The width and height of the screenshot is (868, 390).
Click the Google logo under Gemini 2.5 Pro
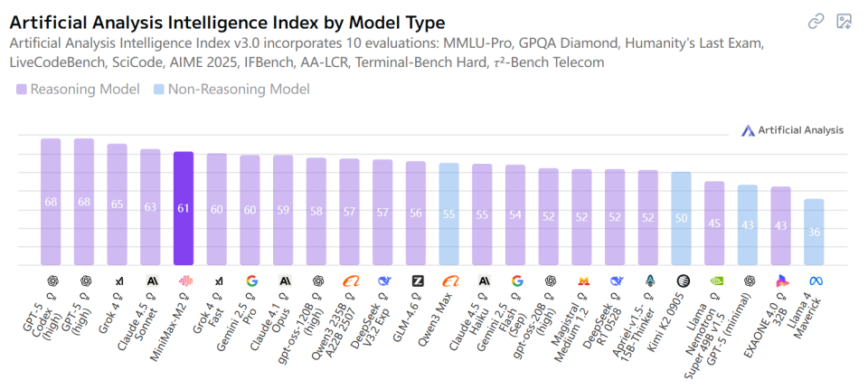point(250,281)
